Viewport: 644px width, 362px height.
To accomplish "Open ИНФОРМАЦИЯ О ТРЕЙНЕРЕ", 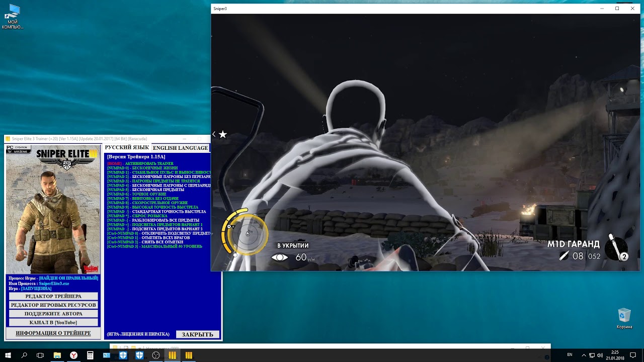I will click(x=53, y=333).
